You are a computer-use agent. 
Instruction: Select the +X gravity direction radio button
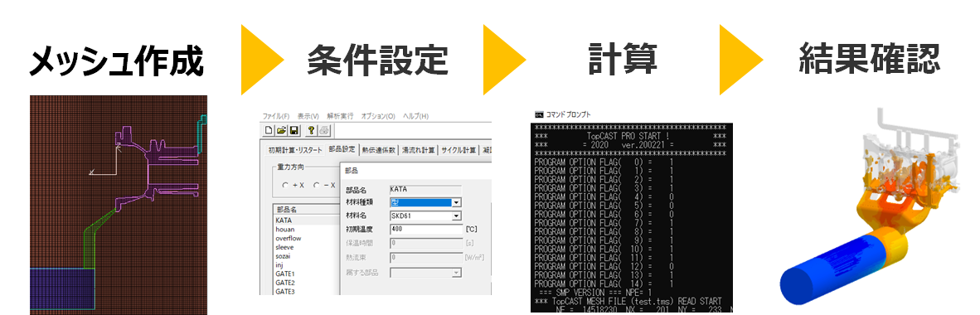point(285,185)
